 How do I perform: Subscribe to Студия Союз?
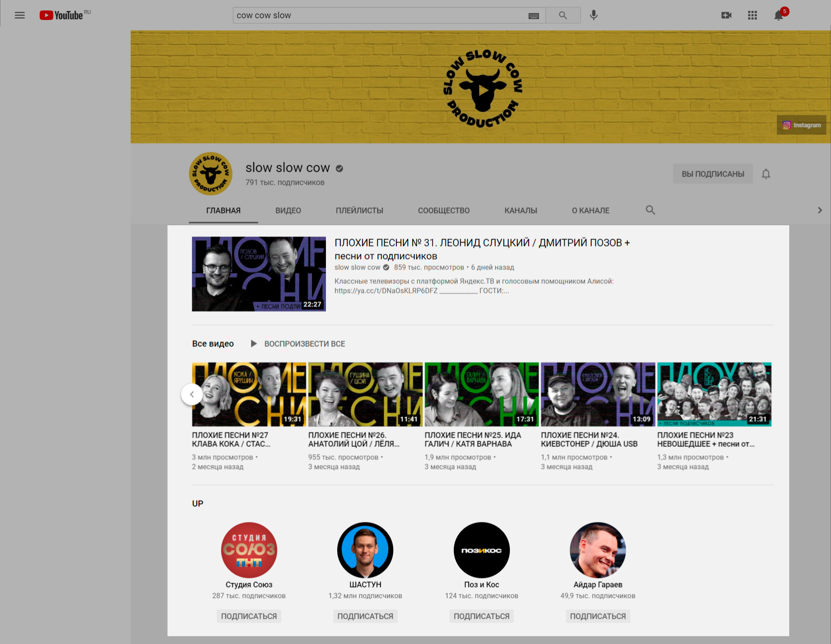[x=249, y=616]
